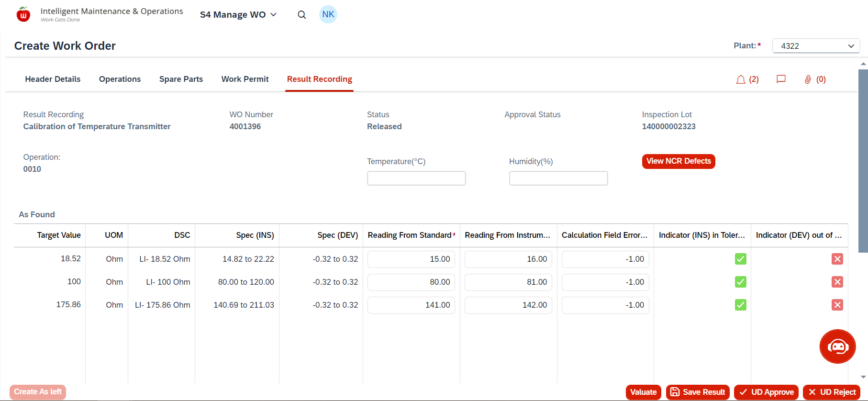Screen dimensions: 868x401
Task: Open notifications bell showing 2 alerts
Action: tap(741, 79)
